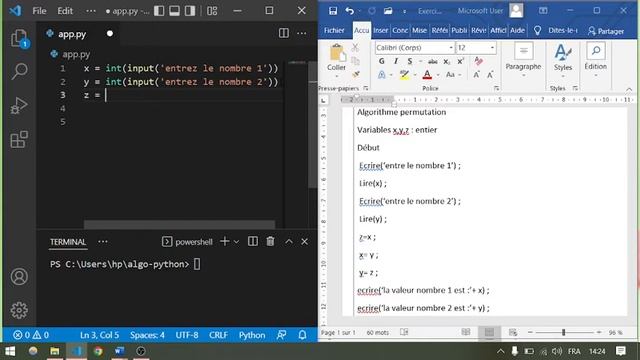640x360 pixels.
Task: Open the Police dialog launcher
Action: tap(496, 88)
